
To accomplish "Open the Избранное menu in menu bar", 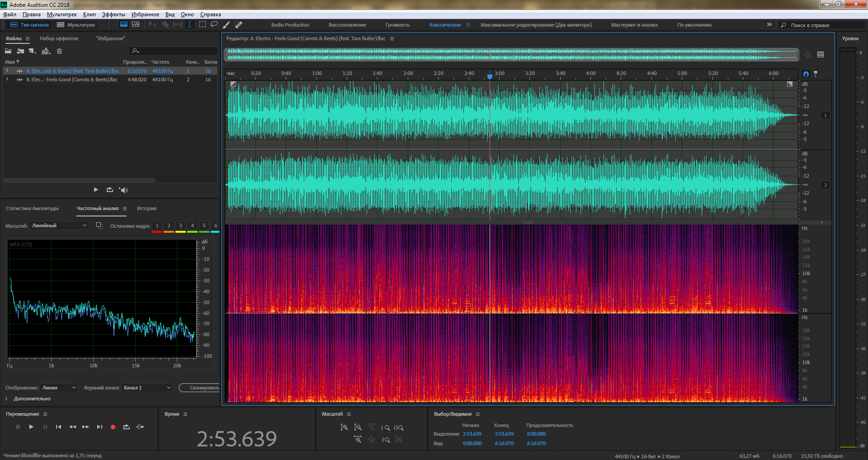I will (x=145, y=14).
